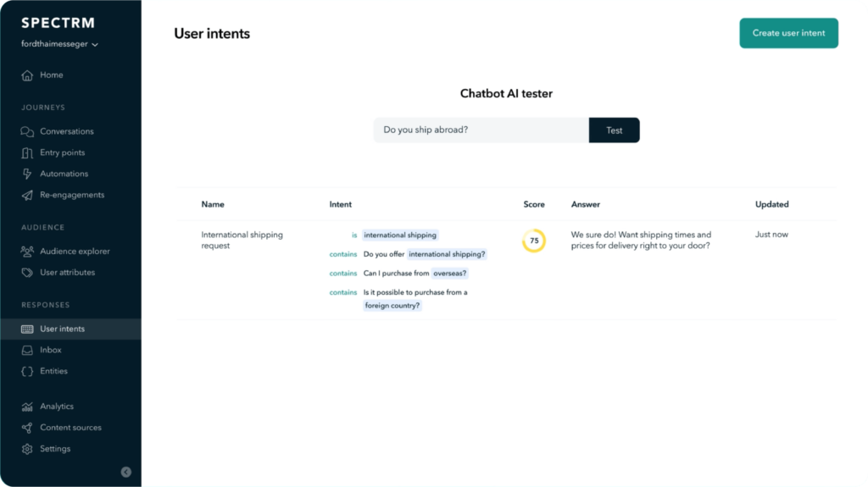Click the User attributes tag icon
Viewport: 868px width, 487px height.
coord(27,272)
